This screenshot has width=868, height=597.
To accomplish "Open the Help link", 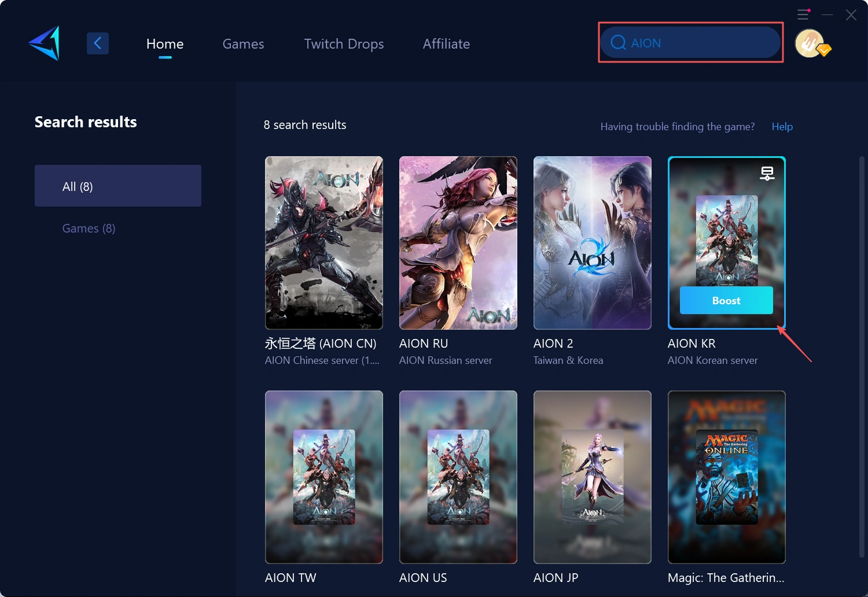I will click(782, 127).
